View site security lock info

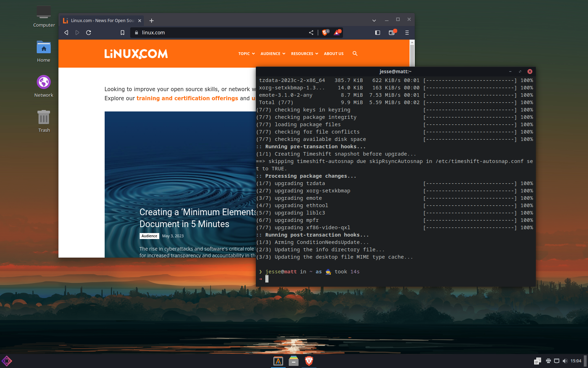tap(136, 33)
